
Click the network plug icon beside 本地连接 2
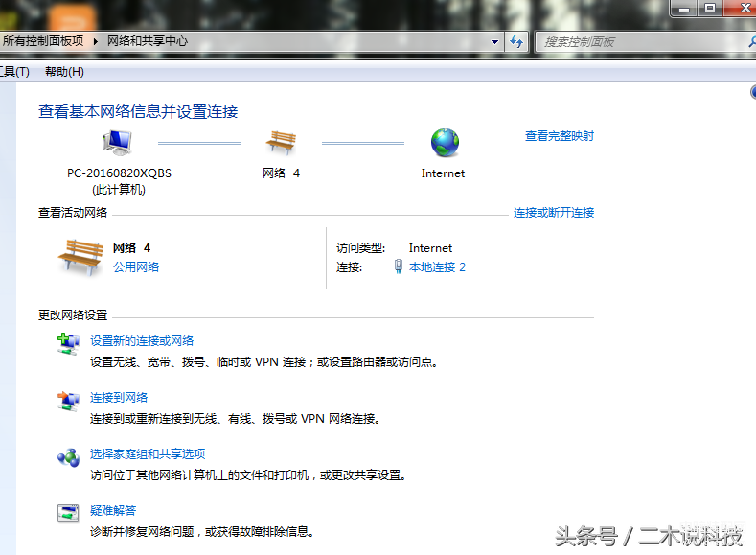(399, 266)
